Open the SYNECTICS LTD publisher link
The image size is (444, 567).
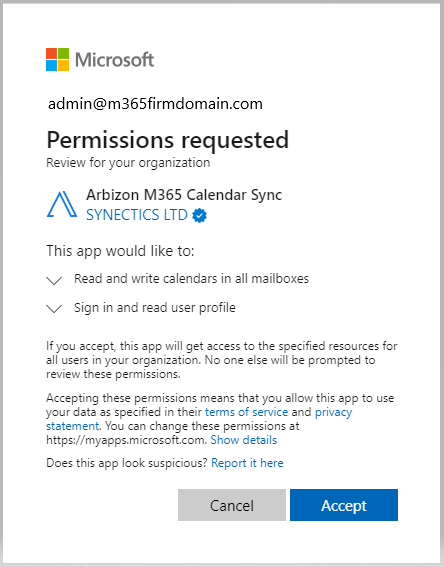tap(137, 215)
